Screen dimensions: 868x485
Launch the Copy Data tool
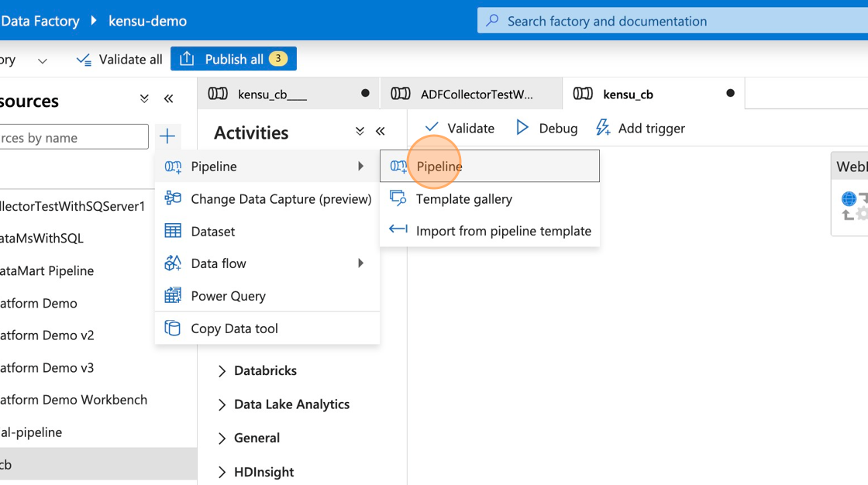pyautogui.click(x=267, y=328)
